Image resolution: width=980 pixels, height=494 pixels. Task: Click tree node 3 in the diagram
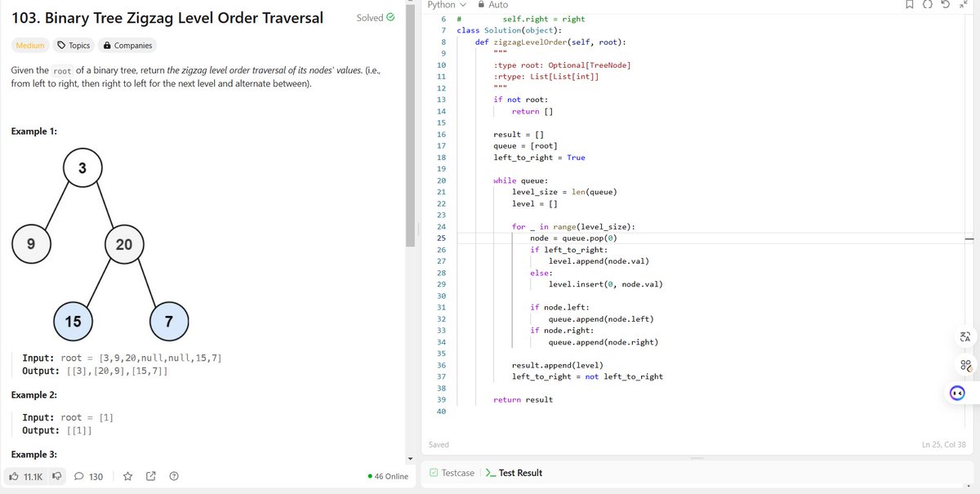82,169
